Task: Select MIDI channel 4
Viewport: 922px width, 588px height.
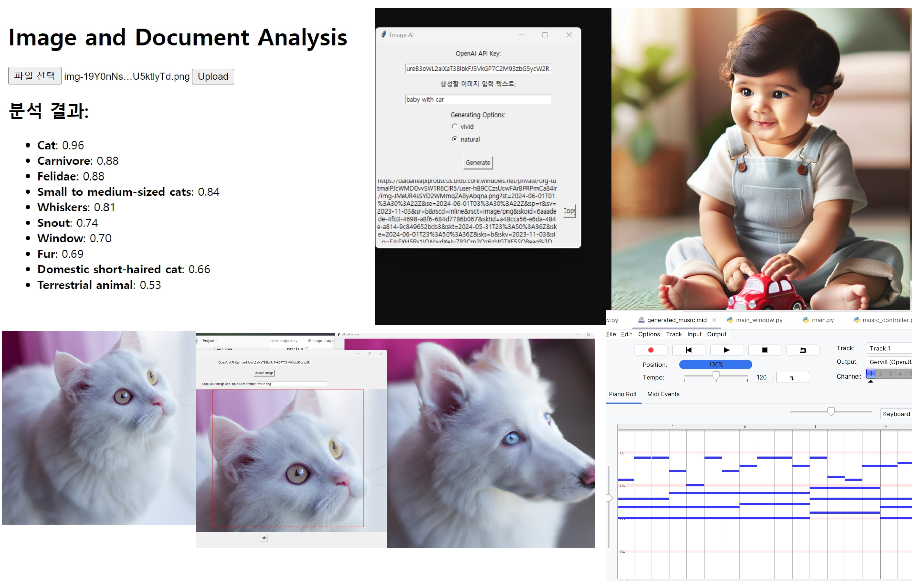Action: (900, 374)
